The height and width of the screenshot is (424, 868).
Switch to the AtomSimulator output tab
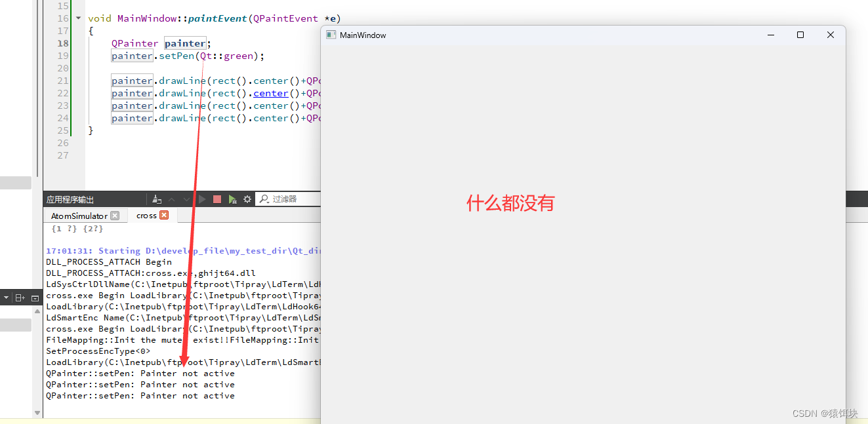[79, 215]
